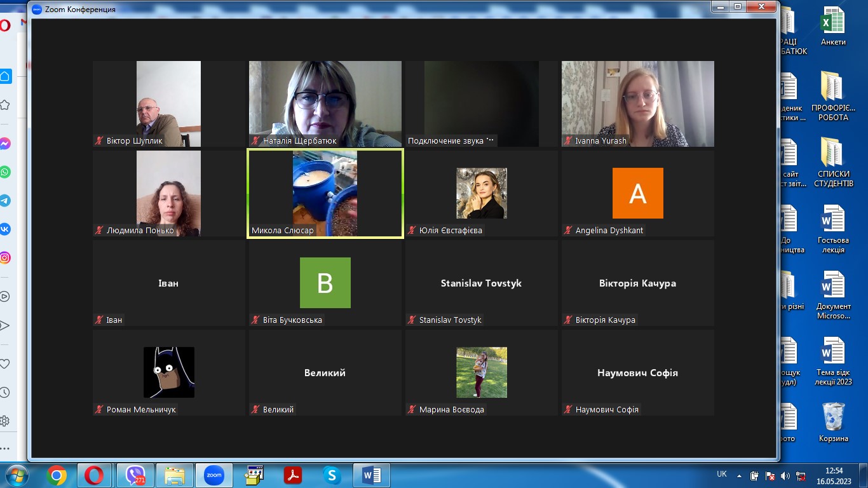Expand the three-dot menu in Opera sidebar
Viewport: 868px width, 488px height.
(5, 448)
